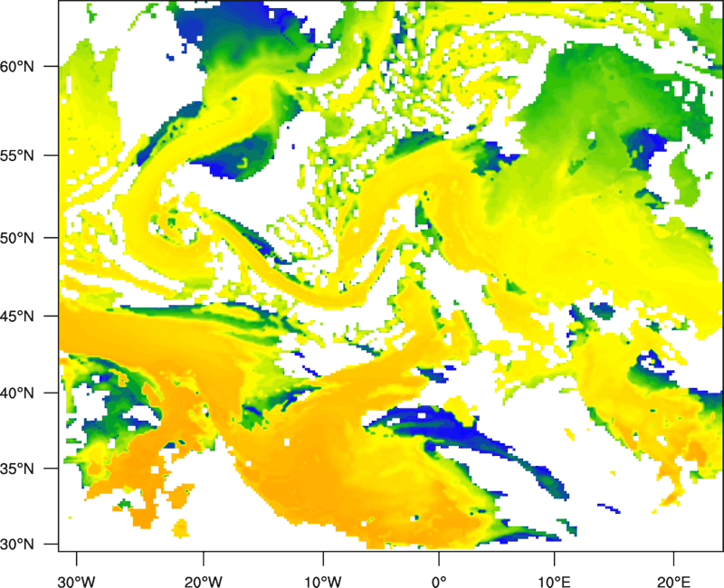The image size is (724, 588).
Task: Click the 0° longitude label
Action: 439,582
